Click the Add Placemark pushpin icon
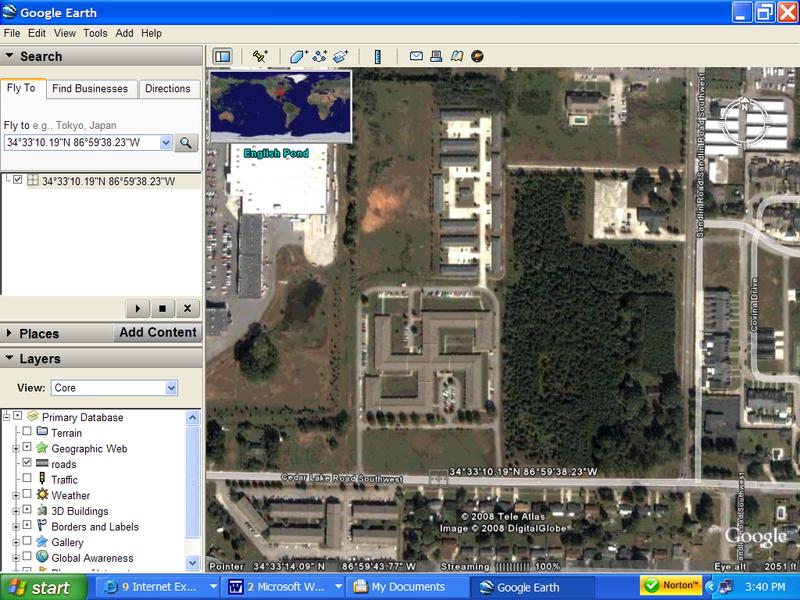The width and height of the screenshot is (800, 600). pyautogui.click(x=260, y=57)
